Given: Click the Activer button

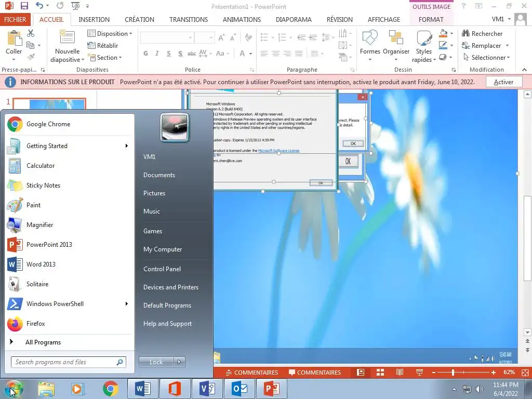Looking at the screenshot, I should tap(503, 82).
